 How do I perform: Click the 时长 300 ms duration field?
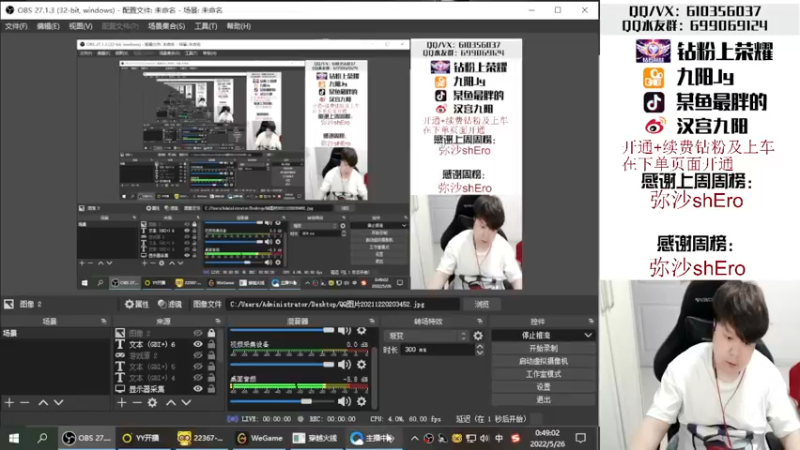pyautogui.click(x=438, y=349)
